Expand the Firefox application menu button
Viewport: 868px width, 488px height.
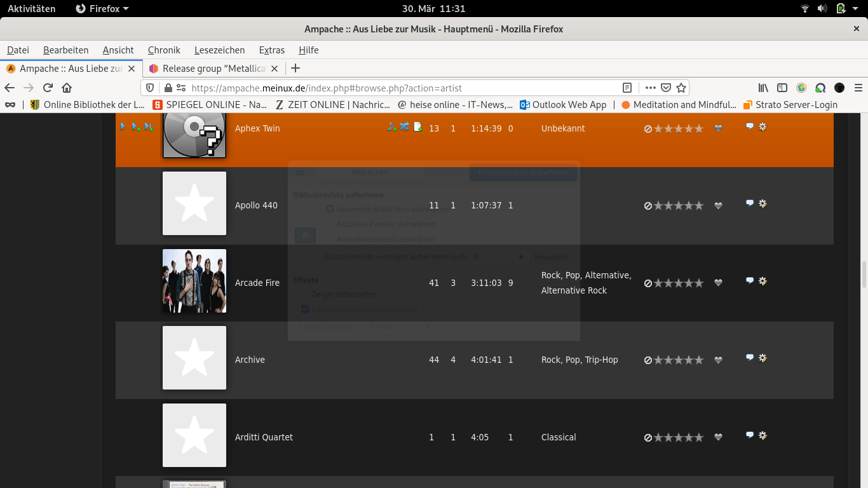(858, 88)
